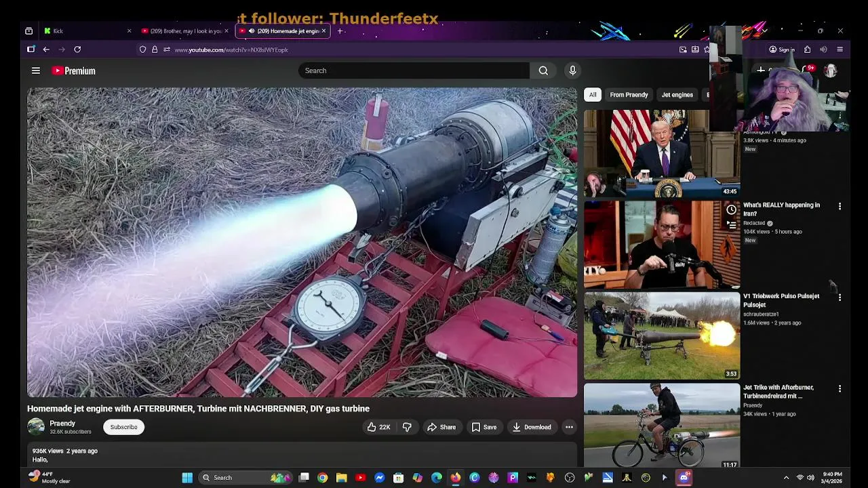Open more actions ellipsis below the video
Viewport: 868px width, 488px height.
[569, 427]
